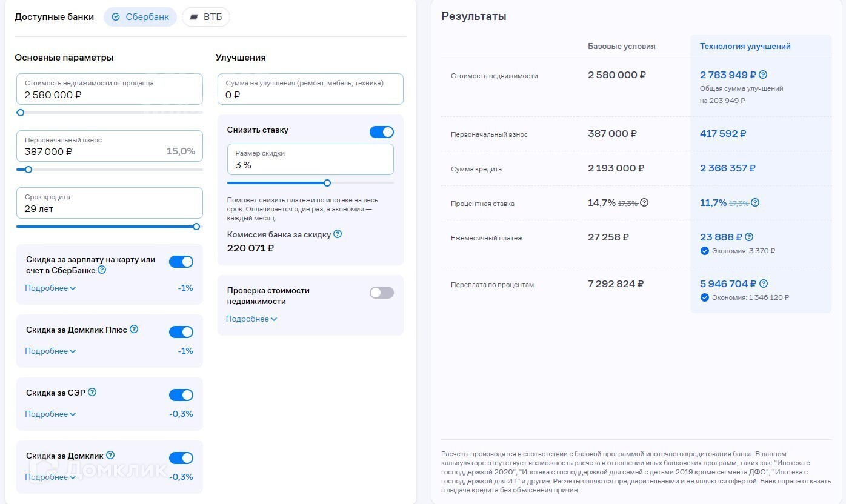The height and width of the screenshot is (504, 846).
Task: Expand Подробнее under salary card discount
Action: click(50, 288)
